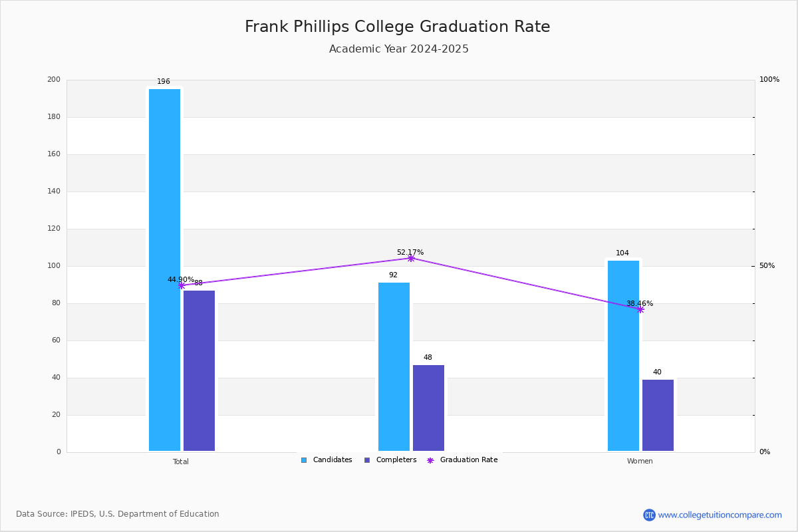
Task: Click the Graduation Rate asterisk legend marker
Action: 430,460
